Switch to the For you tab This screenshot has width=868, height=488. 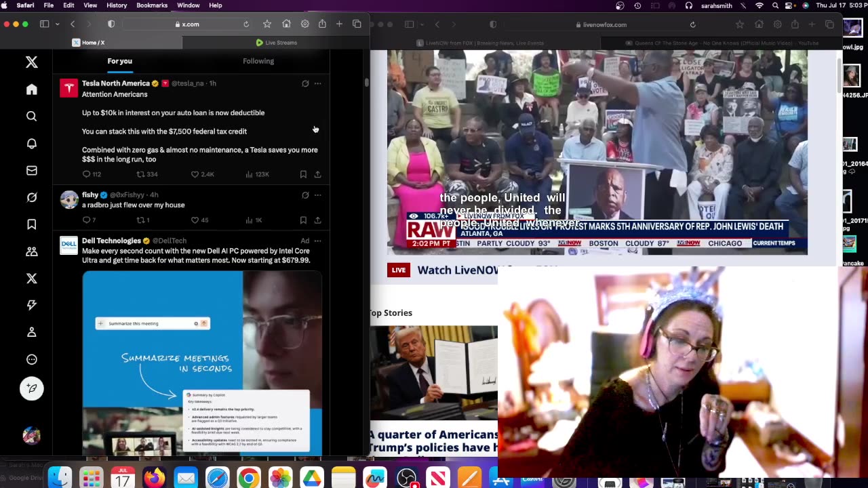pos(119,61)
